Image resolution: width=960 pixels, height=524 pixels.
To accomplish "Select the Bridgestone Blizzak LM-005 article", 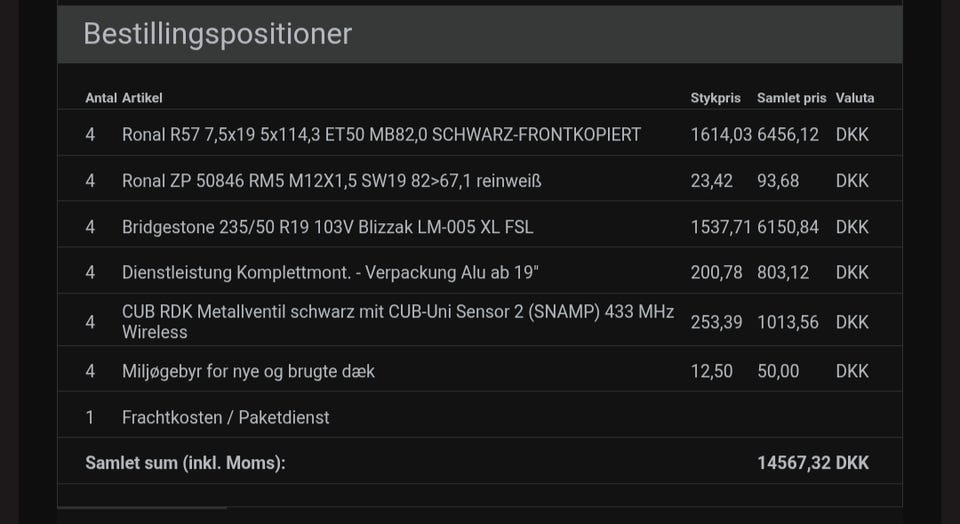I will tap(327, 227).
